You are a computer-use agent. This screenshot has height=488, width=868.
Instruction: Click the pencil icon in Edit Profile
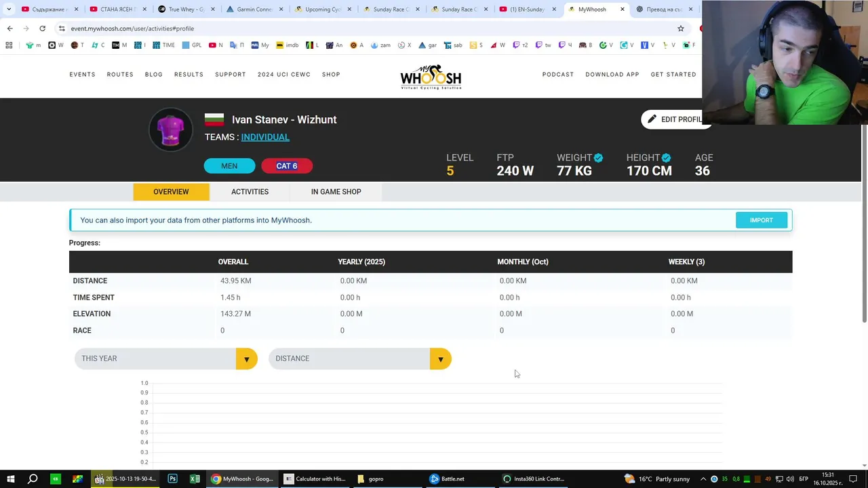coord(652,119)
